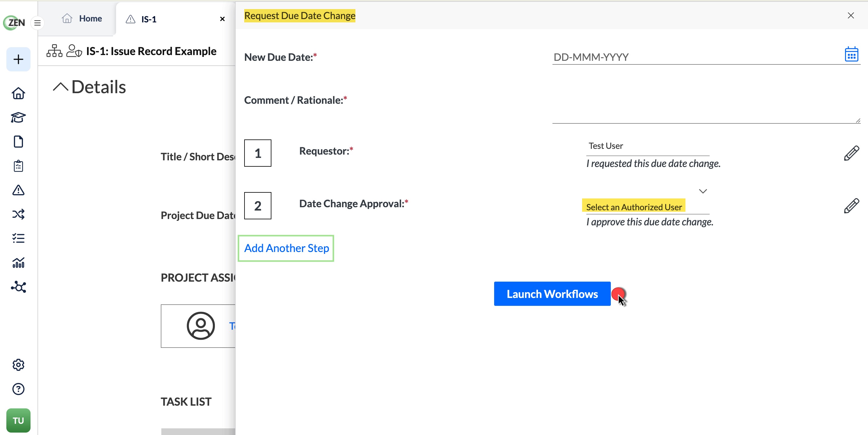
Task: Click the Launch Workflows button
Action: pos(552,294)
